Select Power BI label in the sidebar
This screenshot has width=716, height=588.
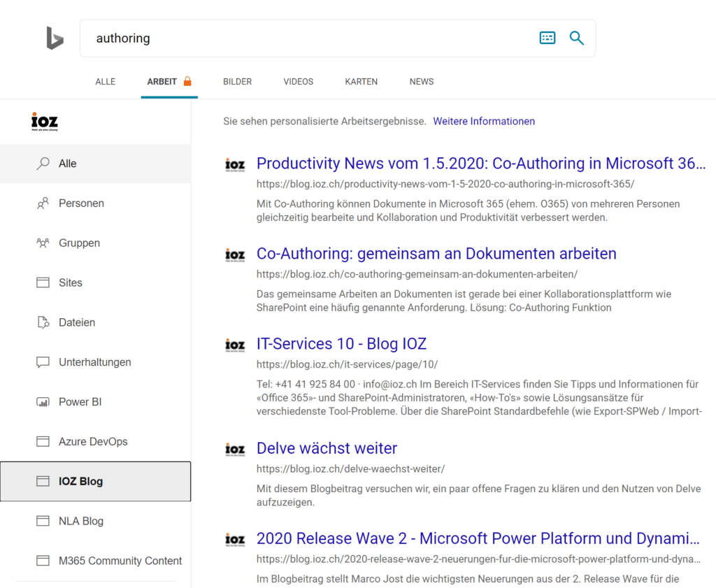(80, 402)
